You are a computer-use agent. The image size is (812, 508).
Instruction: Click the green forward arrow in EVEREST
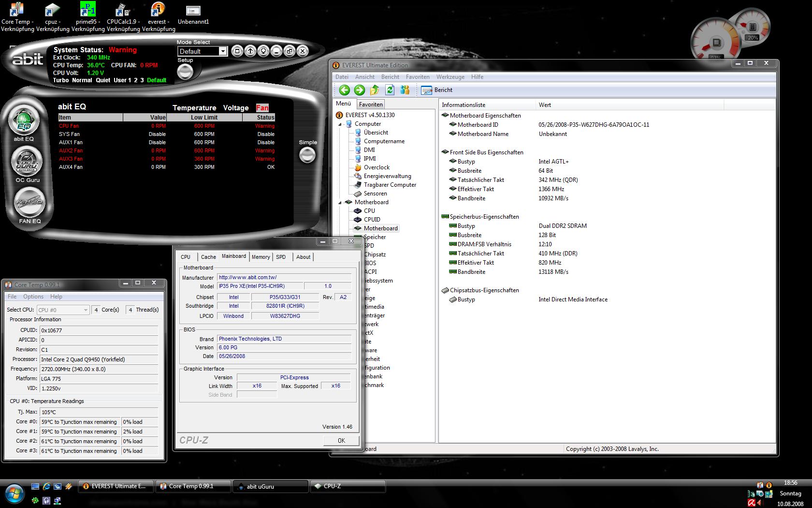(x=359, y=90)
